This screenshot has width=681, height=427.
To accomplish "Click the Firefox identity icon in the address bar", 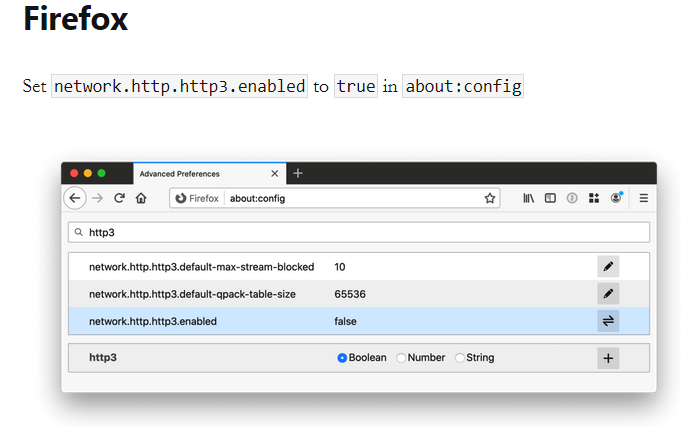I will click(x=180, y=198).
